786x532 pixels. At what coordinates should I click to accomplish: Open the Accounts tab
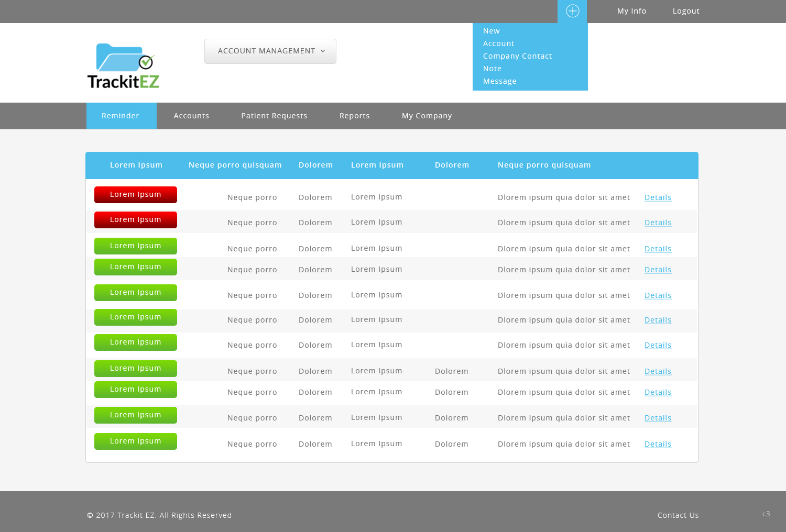click(x=191, y=116)
